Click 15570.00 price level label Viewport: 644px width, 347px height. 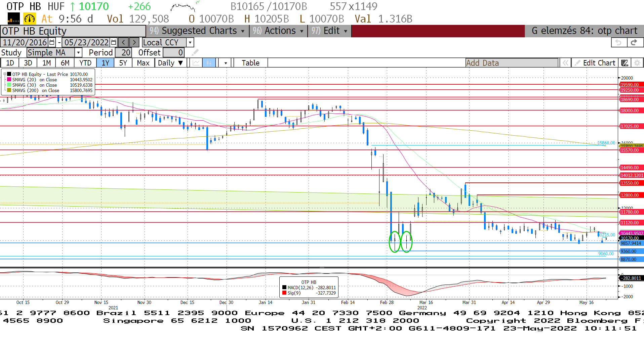632,150
